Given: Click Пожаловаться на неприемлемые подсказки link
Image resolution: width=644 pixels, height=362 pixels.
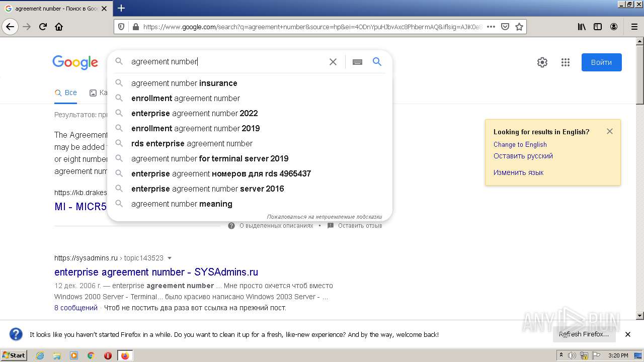Looking at the screenshot, I should point(325,217).
